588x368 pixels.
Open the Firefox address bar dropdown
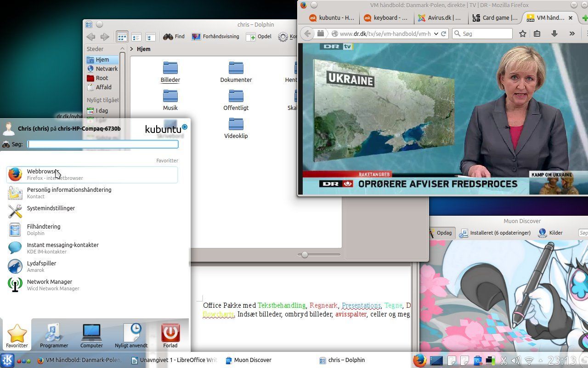click(436, 33)
